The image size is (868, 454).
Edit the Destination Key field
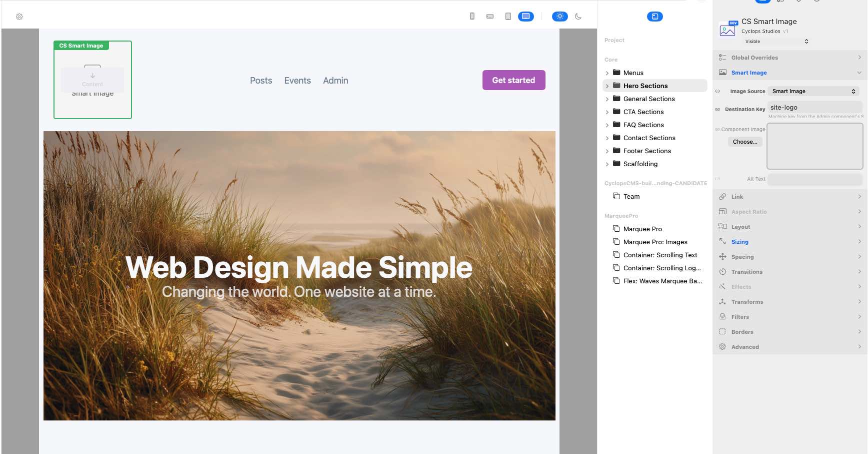pos(815,107)
